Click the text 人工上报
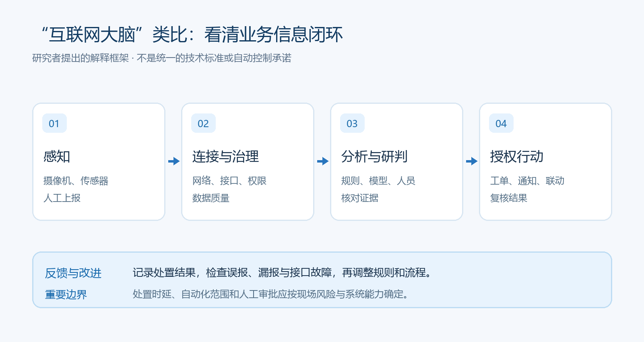The width and height of the screenshot is (644, 342). click(62, 198)
